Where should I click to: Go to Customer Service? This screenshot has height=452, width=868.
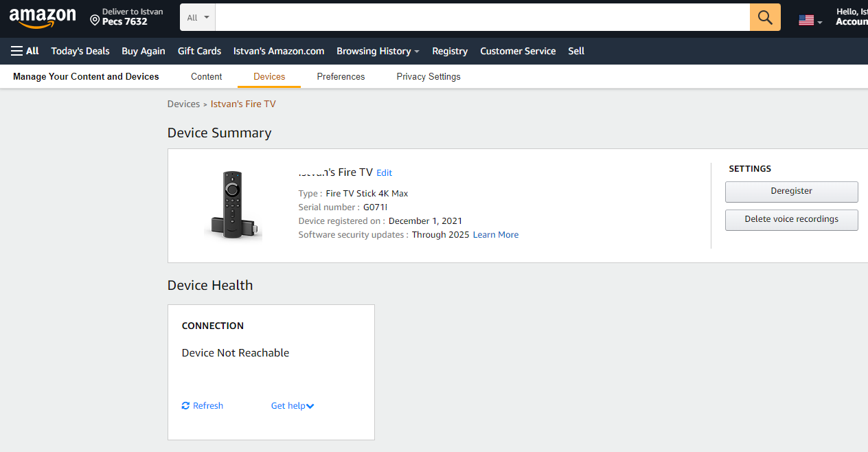click(x=518, y=51)
